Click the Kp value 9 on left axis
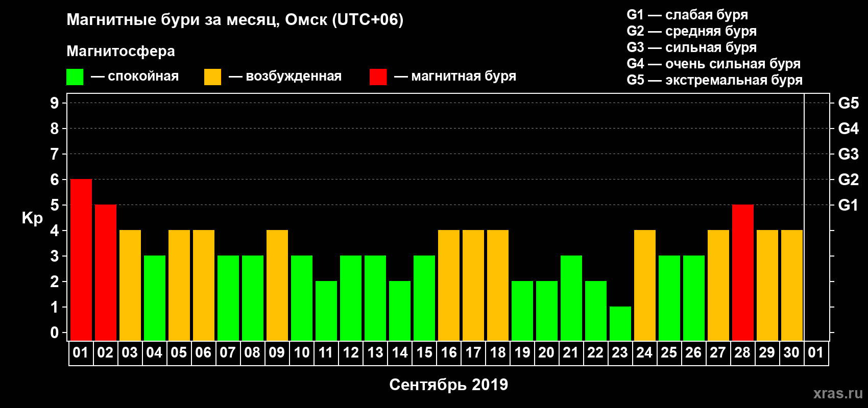This screenshot has height=408, width=868. [55, 103]
